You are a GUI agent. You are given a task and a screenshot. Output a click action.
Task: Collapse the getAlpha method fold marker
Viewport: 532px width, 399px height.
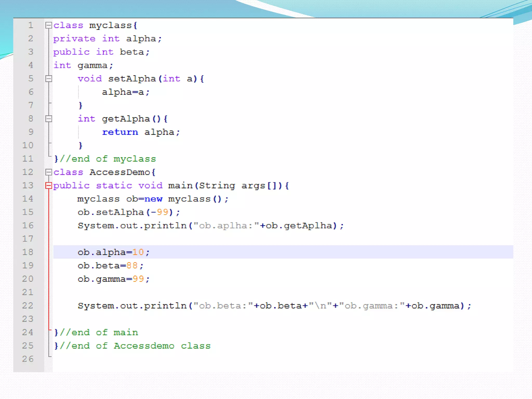pyautogui.click(x=49, y=119)
